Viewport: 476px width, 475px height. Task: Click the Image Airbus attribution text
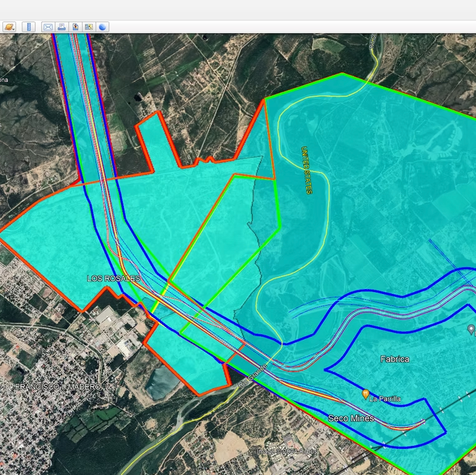point(287,451)
